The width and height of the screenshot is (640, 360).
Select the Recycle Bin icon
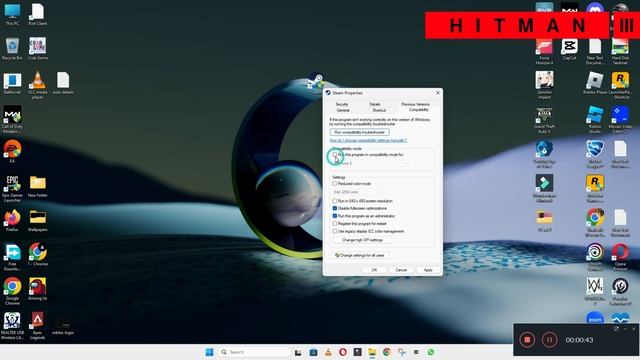pyautogui.click(x=12, y=49)
